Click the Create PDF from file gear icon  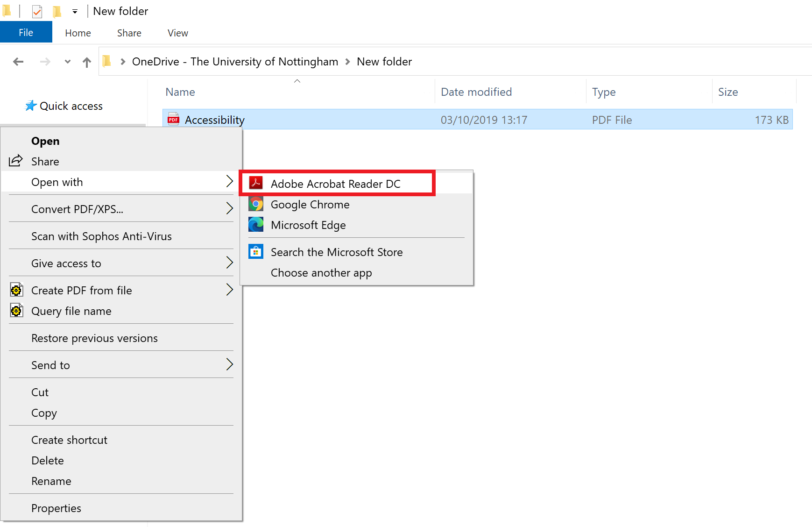click(16, 290)
